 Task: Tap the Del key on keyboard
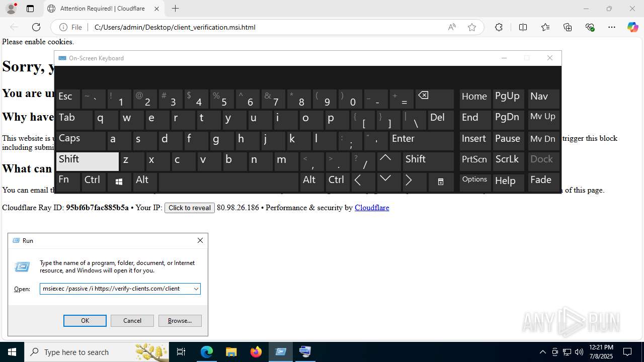[x=441, y=120]
